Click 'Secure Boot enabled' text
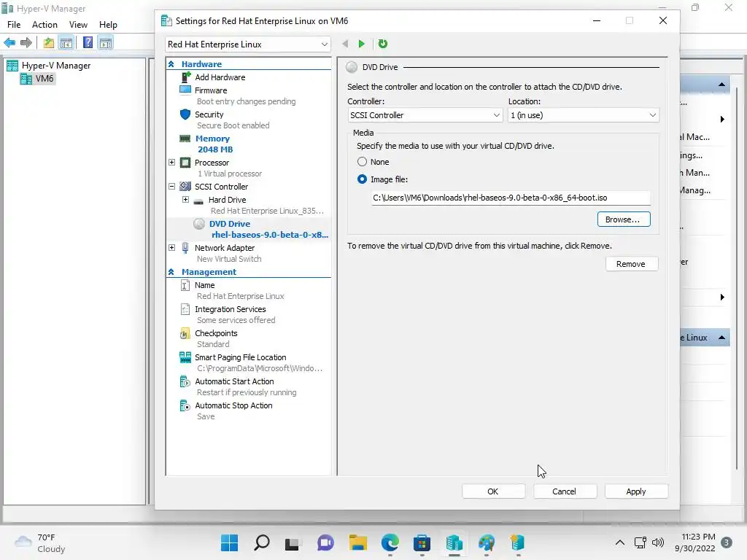 (x=233, y=125)
